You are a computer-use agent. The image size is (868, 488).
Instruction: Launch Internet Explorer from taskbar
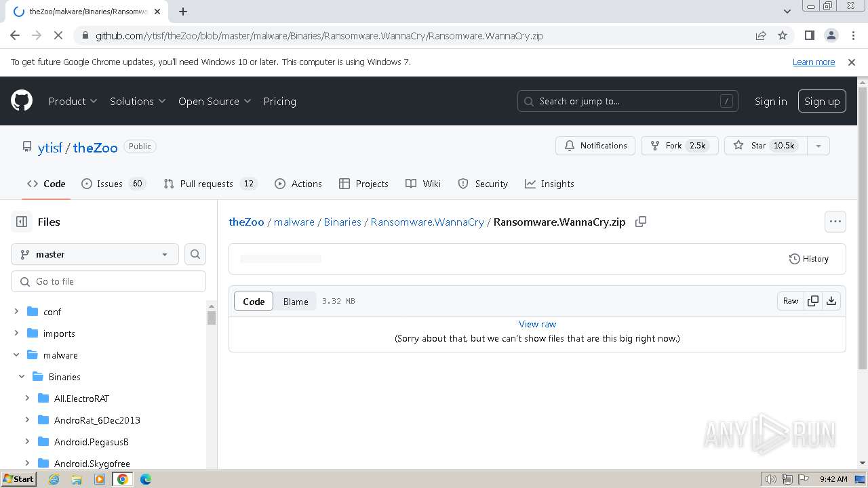click(54, 479)
